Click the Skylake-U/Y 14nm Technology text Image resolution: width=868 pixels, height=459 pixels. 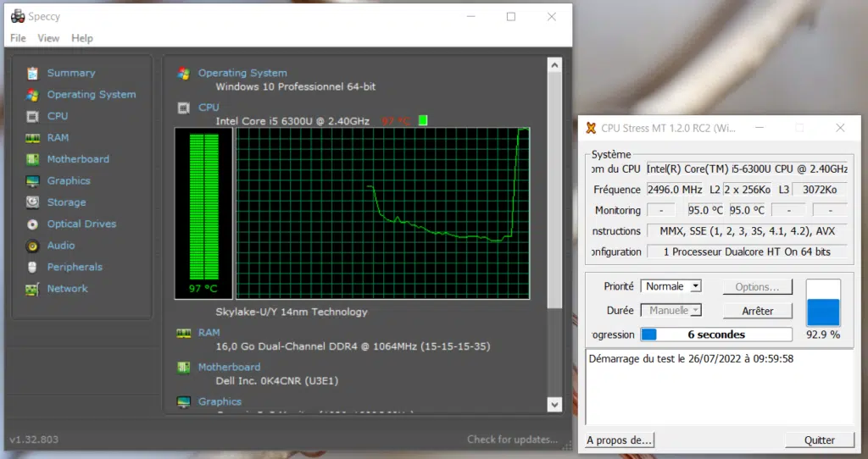[292, 312]
